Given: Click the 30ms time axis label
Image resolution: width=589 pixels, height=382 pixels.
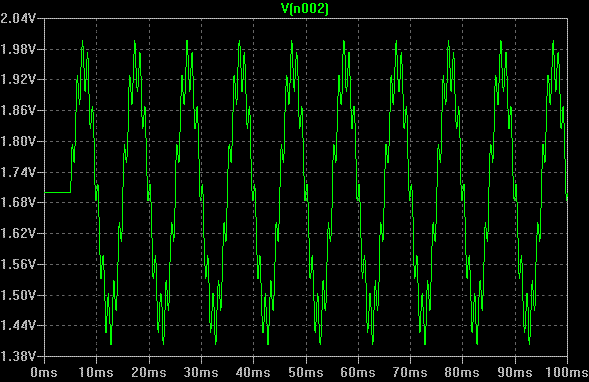Looking at the screenshot, I should click(201, 373).
